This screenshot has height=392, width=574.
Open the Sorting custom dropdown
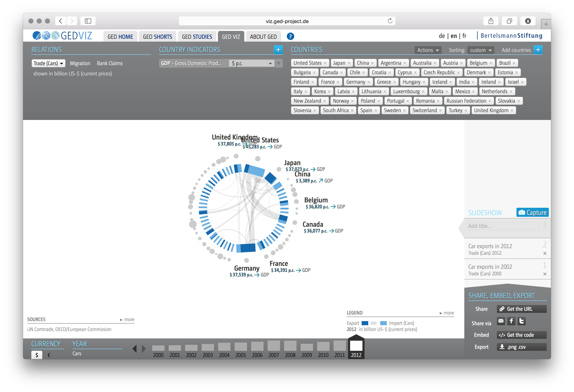coord(480,50)
